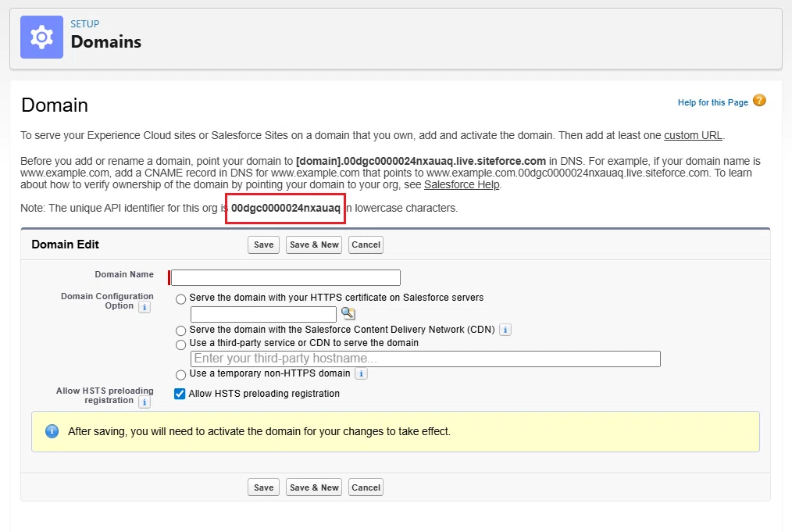Focus the Domain Name input field
This screenshot has height=532, width=792.
click(x=286, y=277)
